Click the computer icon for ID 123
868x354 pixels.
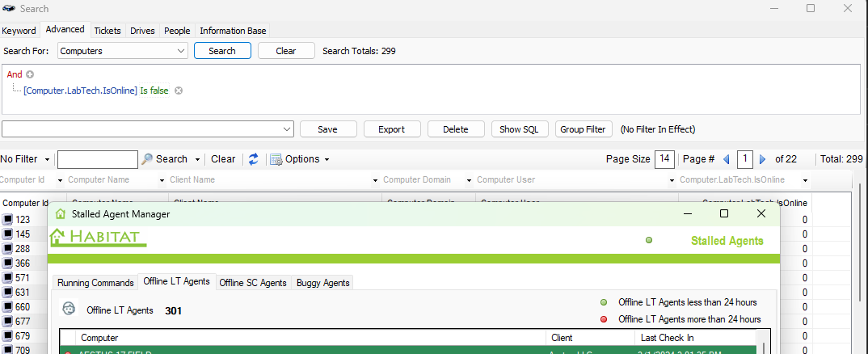point(7,220)
